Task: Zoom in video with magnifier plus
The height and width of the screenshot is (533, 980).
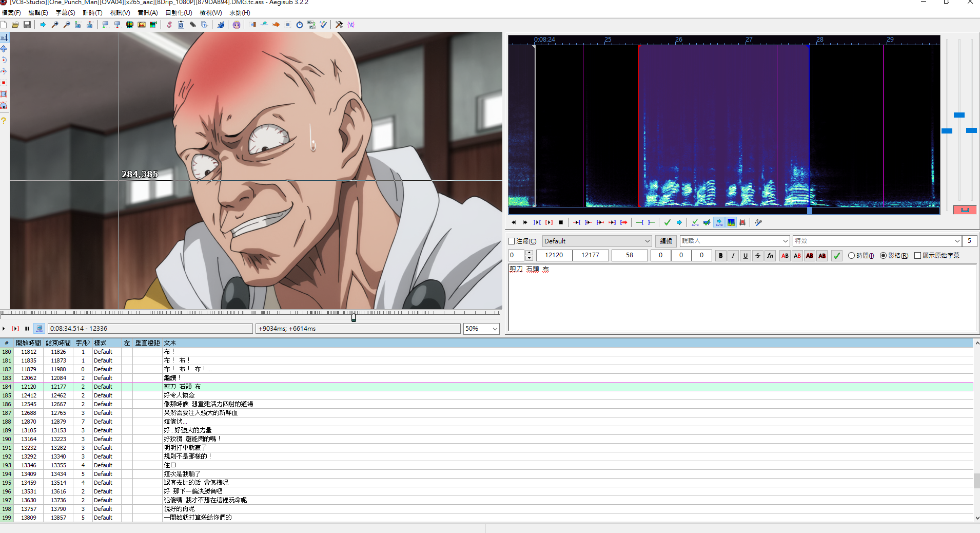Action: [x=55, y=25]
